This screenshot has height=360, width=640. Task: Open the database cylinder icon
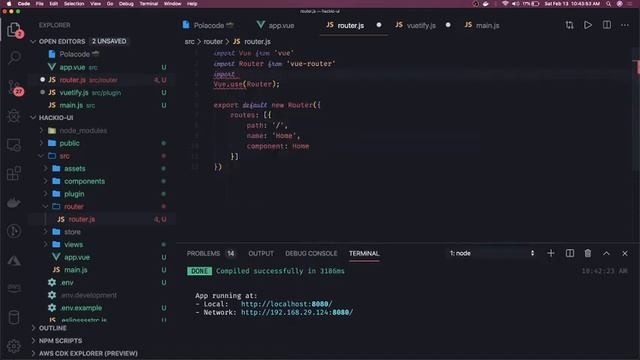(x=14, y=317)
